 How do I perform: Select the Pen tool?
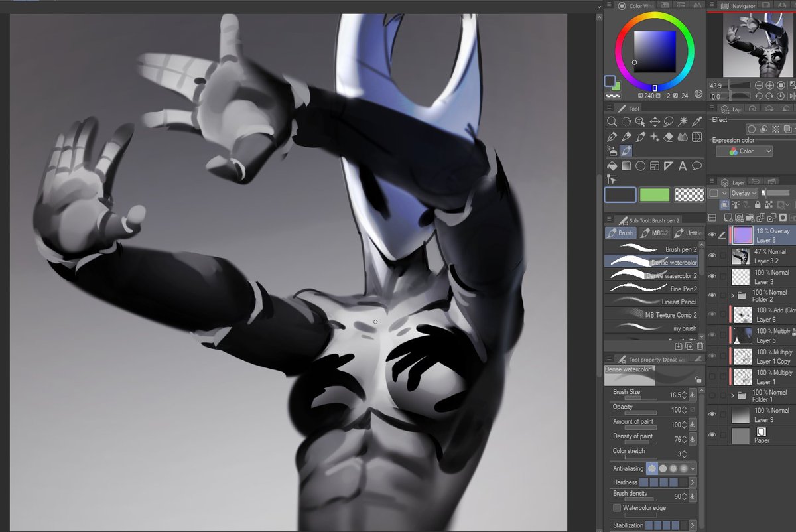612,137
